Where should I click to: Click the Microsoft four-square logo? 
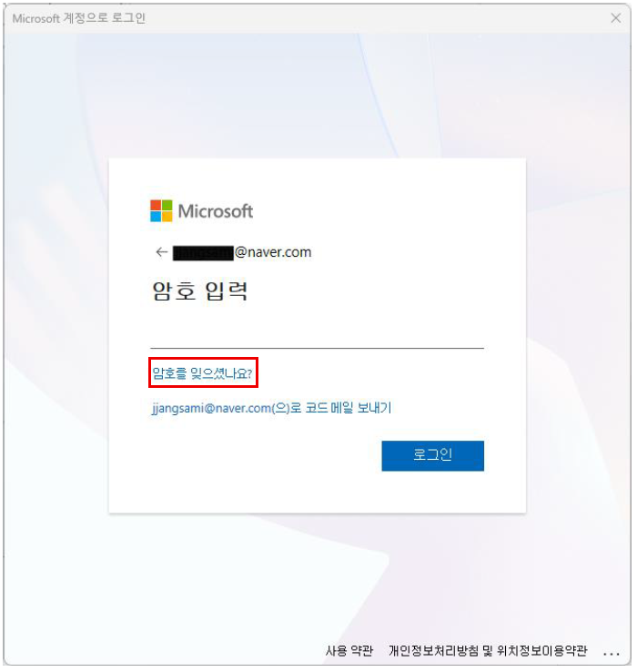pyautogui.click(x=161, y=211)
